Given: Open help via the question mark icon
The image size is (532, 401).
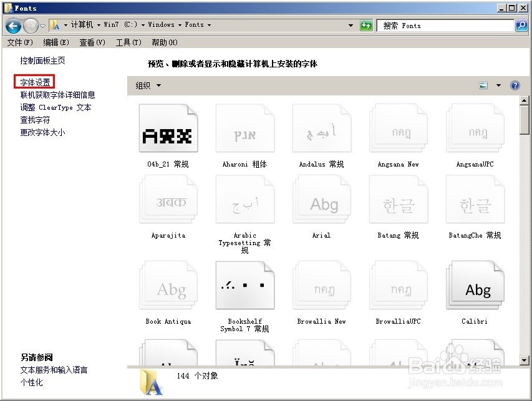Looking at the screenshot, I should (x=514, y=85).
